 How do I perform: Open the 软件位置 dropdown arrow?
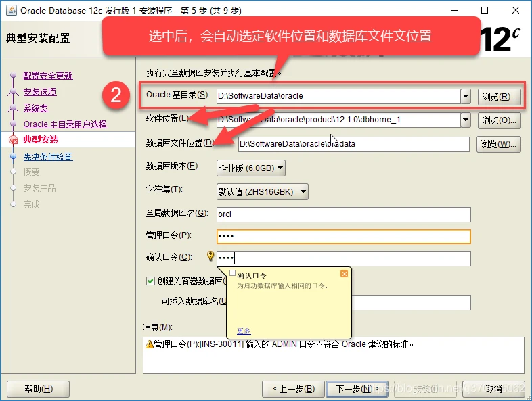(x=465, y=120)
